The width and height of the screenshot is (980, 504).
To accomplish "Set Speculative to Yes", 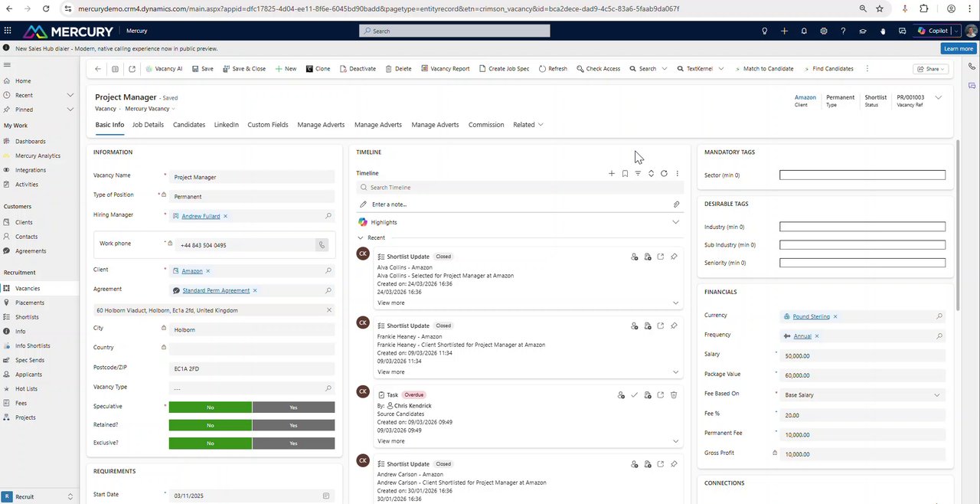I will 293,407.
